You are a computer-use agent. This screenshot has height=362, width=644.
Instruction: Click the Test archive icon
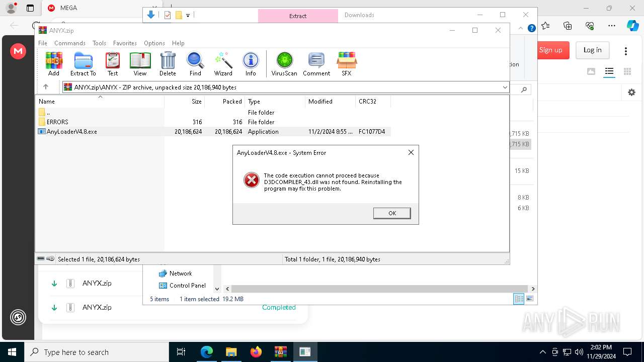point(113,64)
